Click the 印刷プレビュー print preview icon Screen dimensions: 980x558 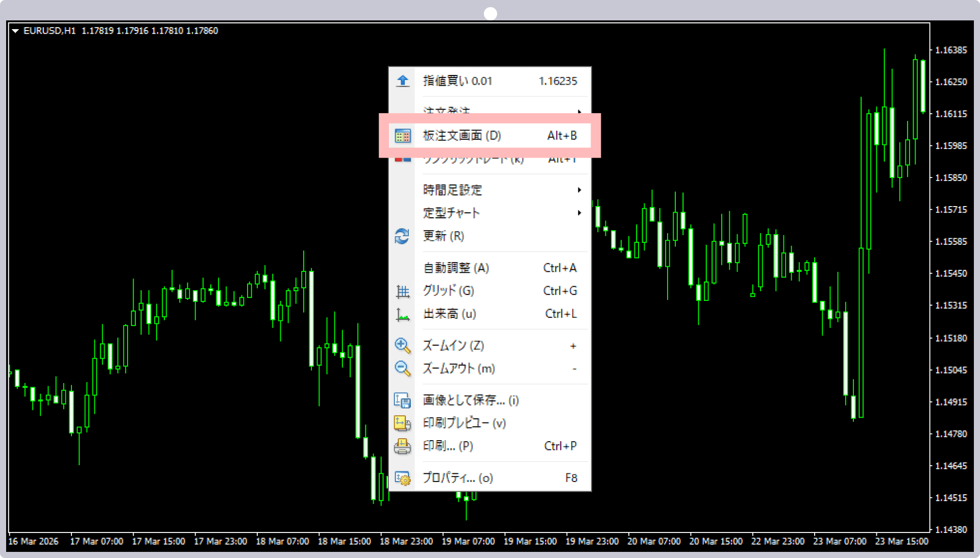[x=402, y=423]
